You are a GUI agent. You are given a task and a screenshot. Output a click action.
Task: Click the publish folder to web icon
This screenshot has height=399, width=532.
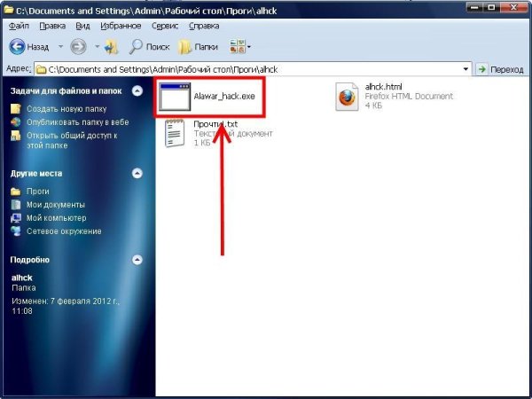pos(16,122)
